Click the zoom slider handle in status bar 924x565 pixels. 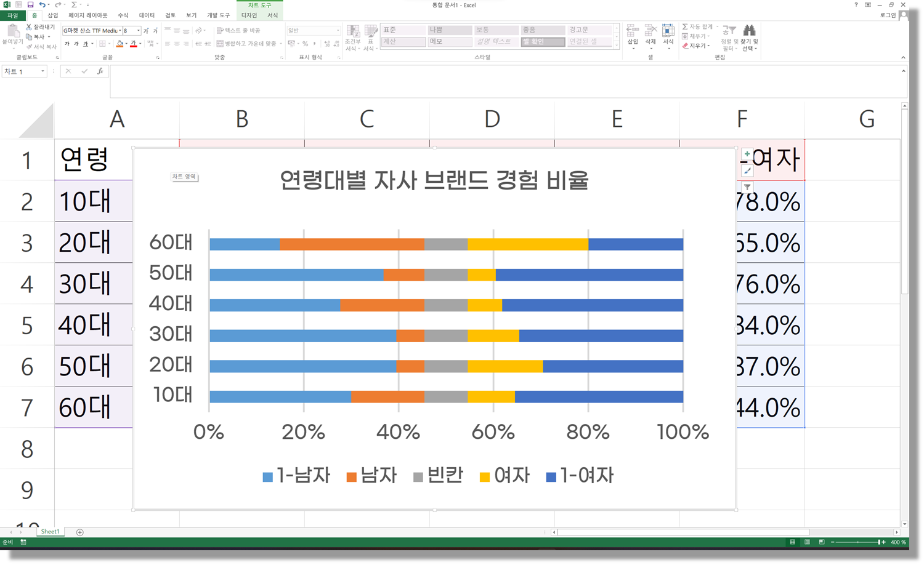click(879, 542)
